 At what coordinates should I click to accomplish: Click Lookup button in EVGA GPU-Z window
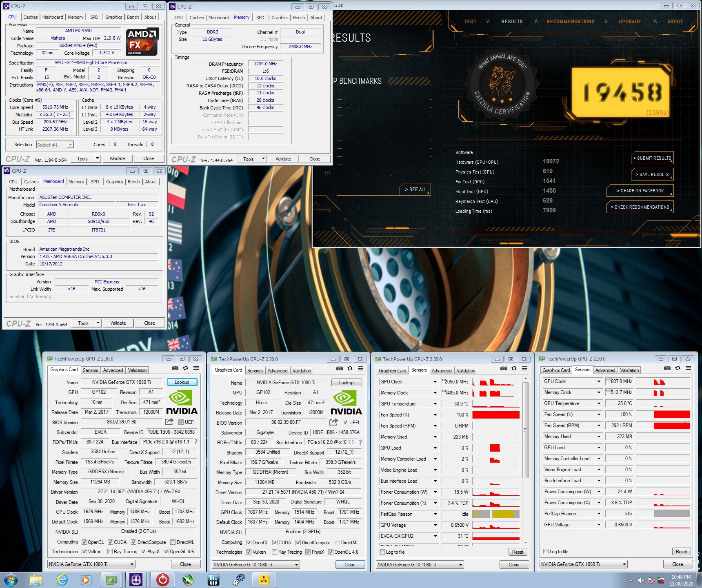tap(182, 382)
